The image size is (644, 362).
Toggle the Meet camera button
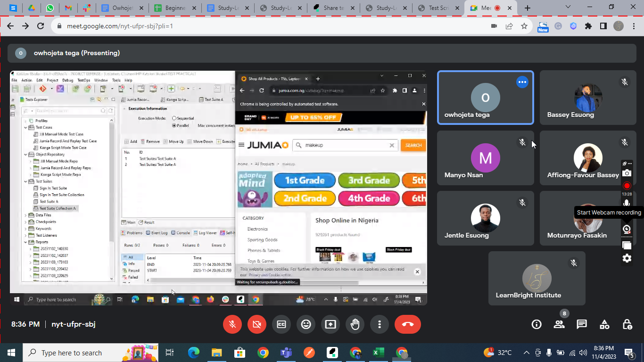pos(257,324)
